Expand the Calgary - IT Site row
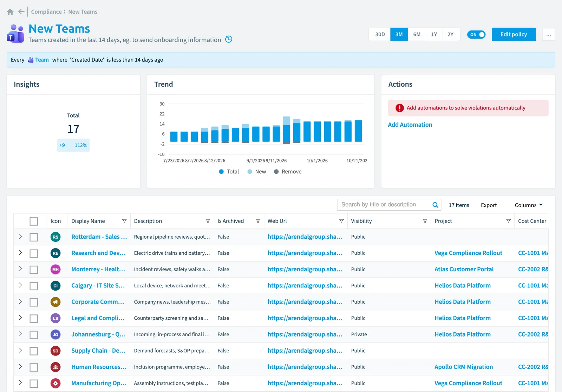 20,285
